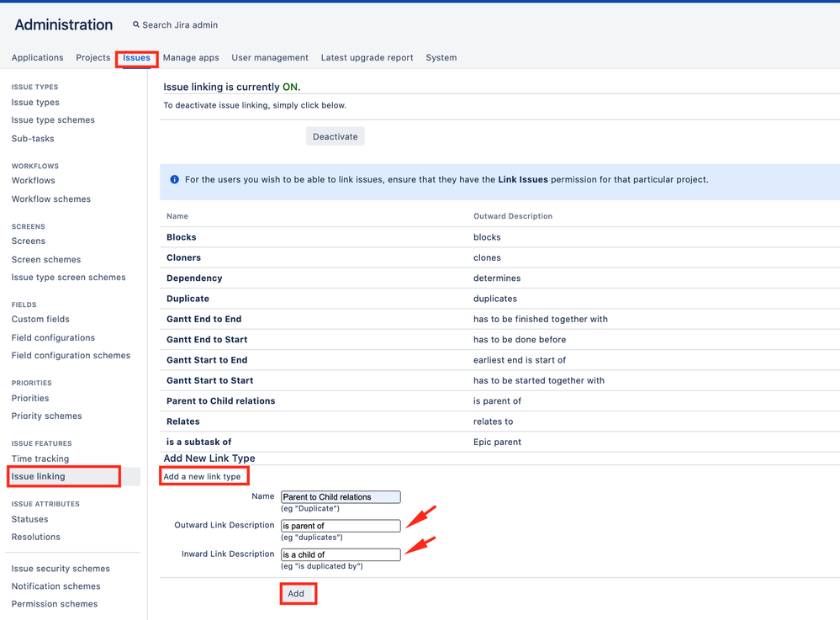Open Time tracking settings
This screenshot has height=620, width=840.
click(x=40, y=458)
